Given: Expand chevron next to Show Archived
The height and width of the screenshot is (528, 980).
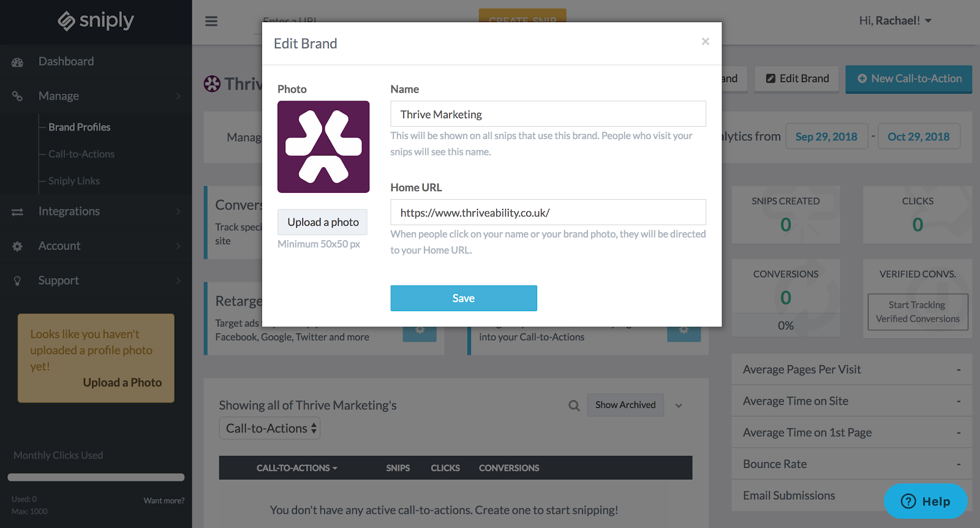Looking at the screenshot, I should [679, 405].
